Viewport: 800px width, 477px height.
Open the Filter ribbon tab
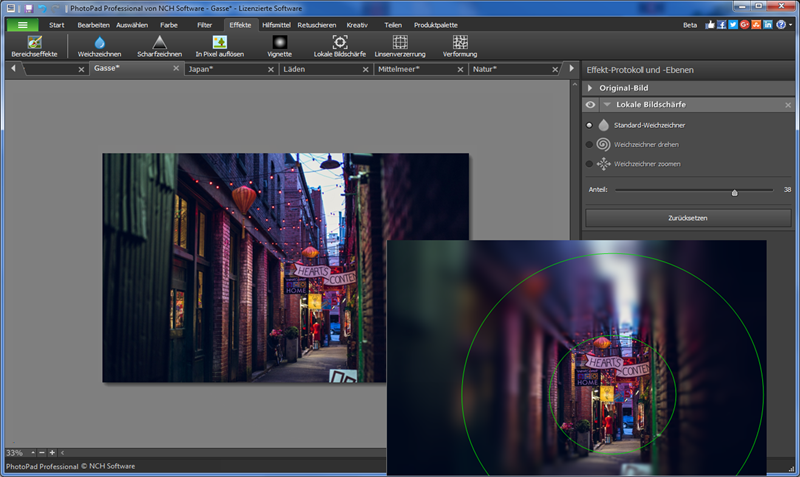point(205,24)
